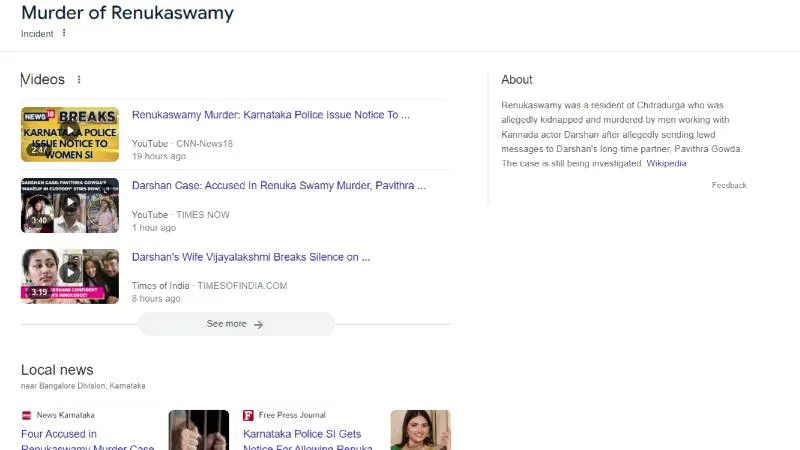Image resolution: width=800 pixels, height=450 pixels.
Task: Play the TIMES NOW video thumbnail
Action: pos(70,205)
